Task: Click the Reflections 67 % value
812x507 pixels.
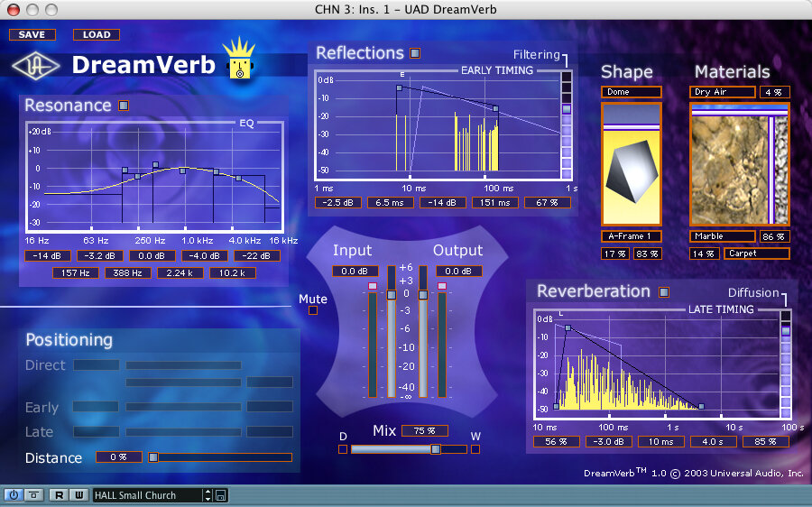Action: (x=548, y=202)
